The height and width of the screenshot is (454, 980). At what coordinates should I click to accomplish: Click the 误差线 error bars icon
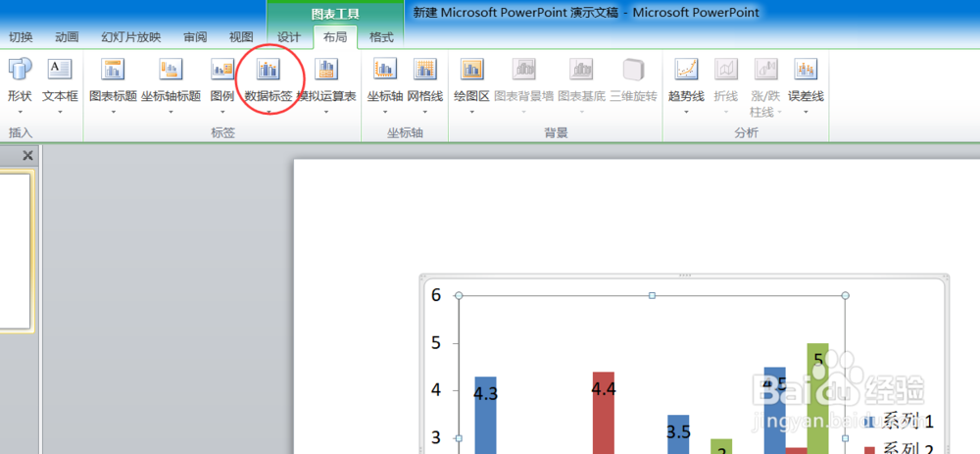pyautogui.click(x=806, y=69)
